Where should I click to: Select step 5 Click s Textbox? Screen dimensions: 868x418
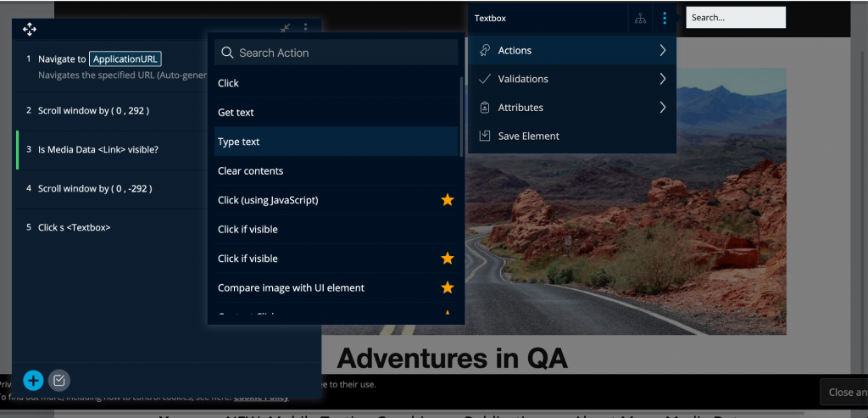tap(75, 227)
